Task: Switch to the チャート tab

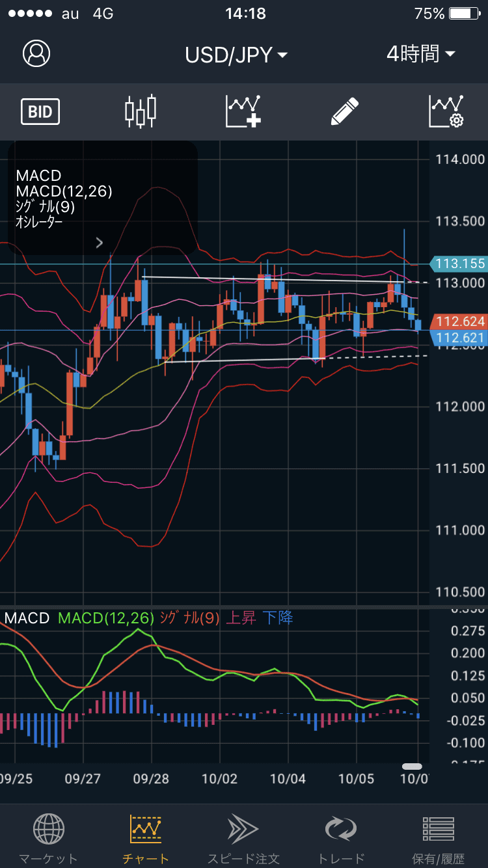Action: [x=146, y=839]
